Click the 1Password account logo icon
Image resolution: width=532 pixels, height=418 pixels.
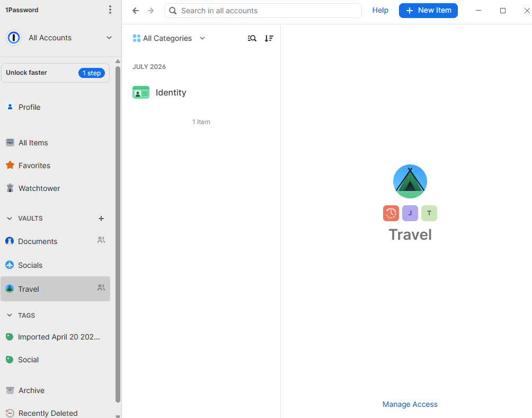pos(14,38)
